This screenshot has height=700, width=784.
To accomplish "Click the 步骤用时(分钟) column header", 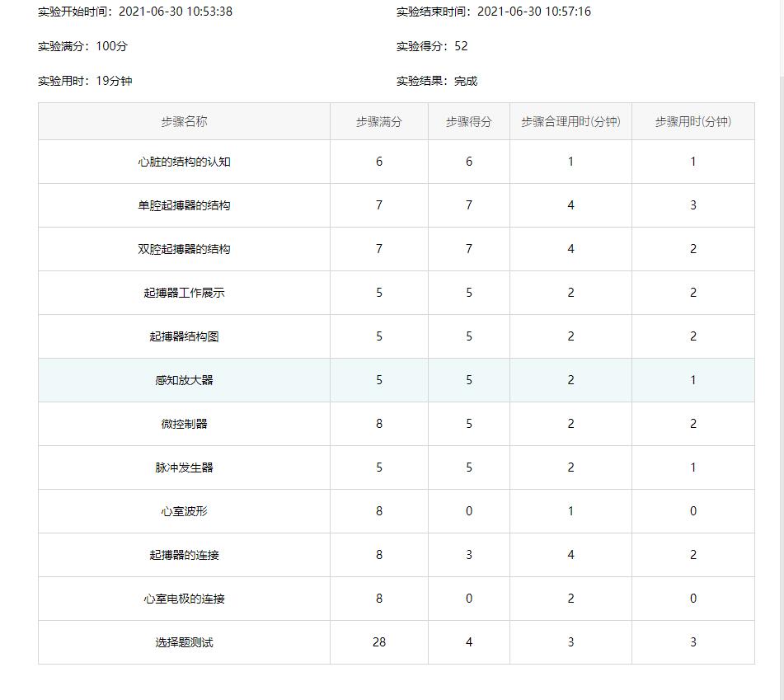I will (692, 121).
